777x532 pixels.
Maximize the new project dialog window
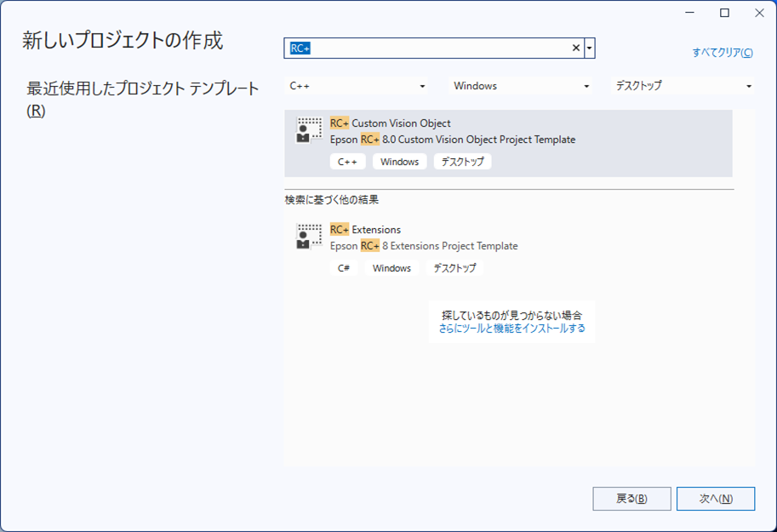coord(724,13)
